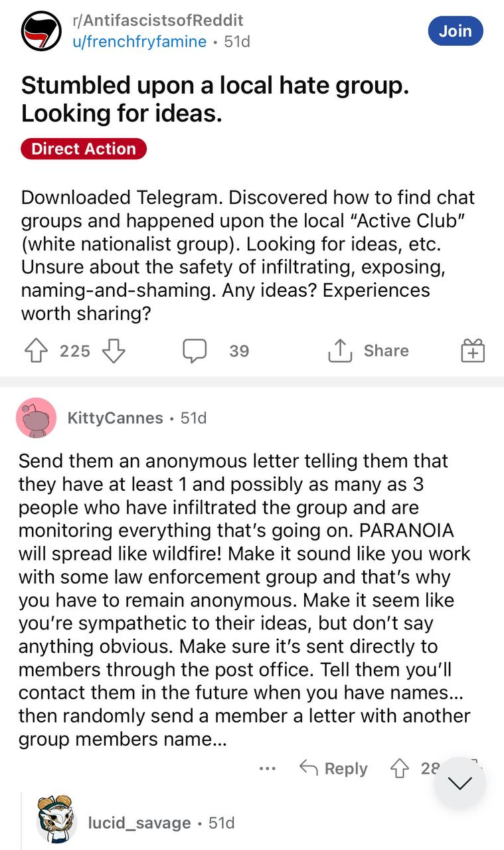Open the AntifascistsofReddit subreddit avatar
Screen dimensions: 504x850
[x=41, y=31]
